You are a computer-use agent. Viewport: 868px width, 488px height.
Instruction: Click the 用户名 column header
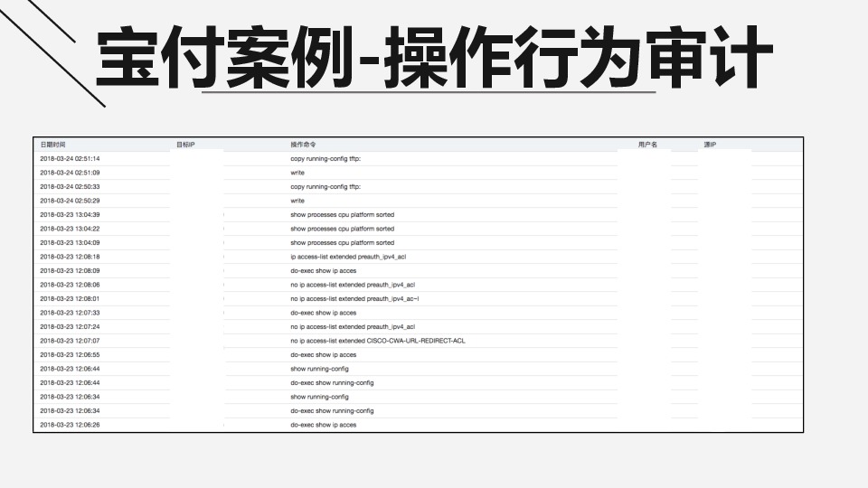click(647, 145)
